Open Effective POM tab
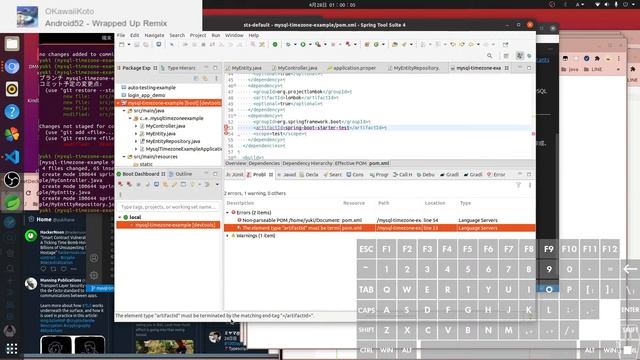 click(x=351, y=163)
